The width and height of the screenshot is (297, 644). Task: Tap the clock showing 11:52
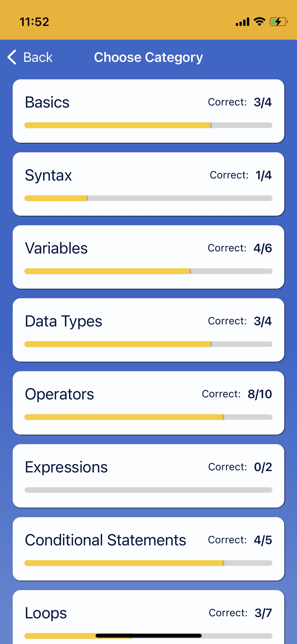[34, 22]
